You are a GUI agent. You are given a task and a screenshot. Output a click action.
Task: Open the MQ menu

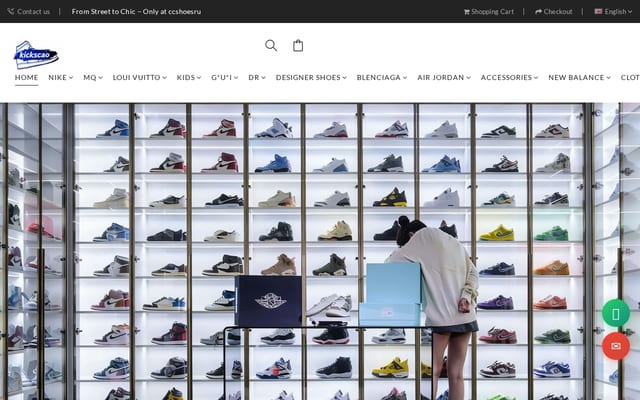point(93,78)
